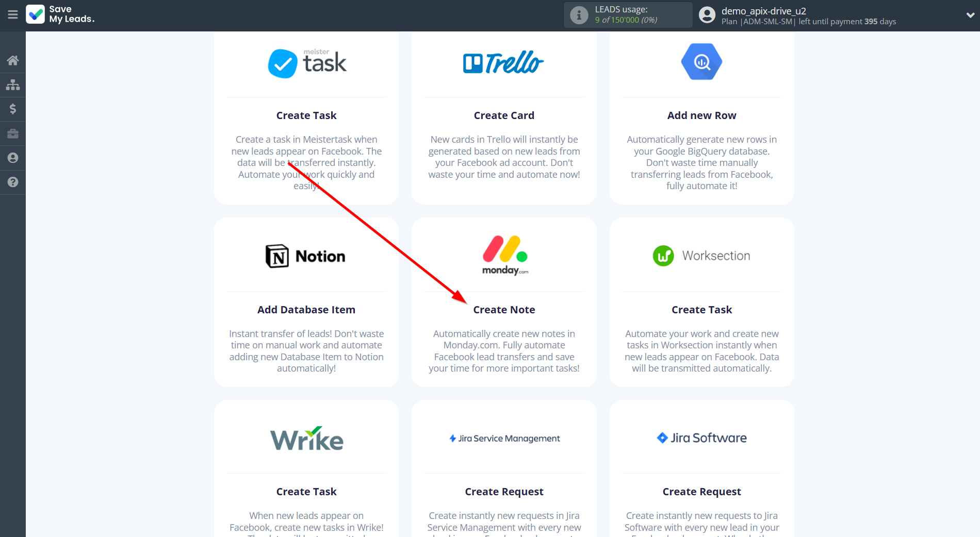Select the Worksection logo
Viewport: 980px width, 537px height.
(x=701, y=256)
